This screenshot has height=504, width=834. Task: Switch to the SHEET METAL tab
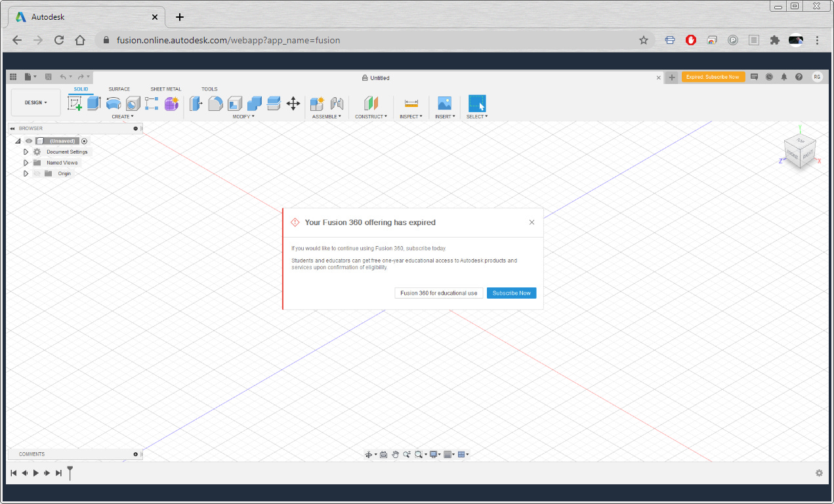tap(166, 89)
